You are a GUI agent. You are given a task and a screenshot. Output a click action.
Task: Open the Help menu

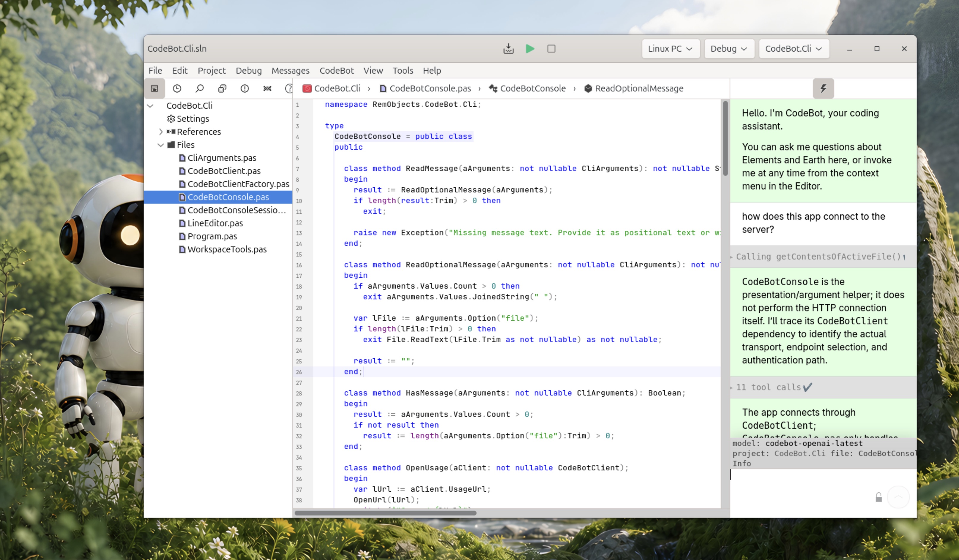(432, 70)
